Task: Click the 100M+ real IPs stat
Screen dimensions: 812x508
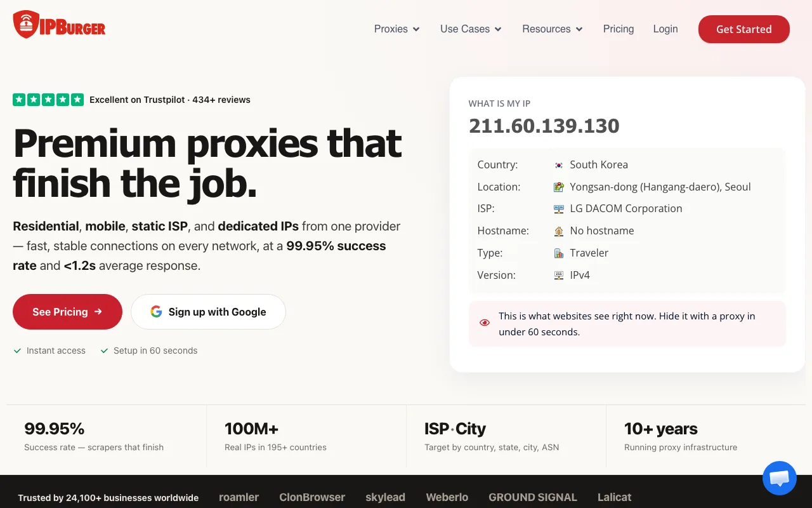Action: point(275,437)
